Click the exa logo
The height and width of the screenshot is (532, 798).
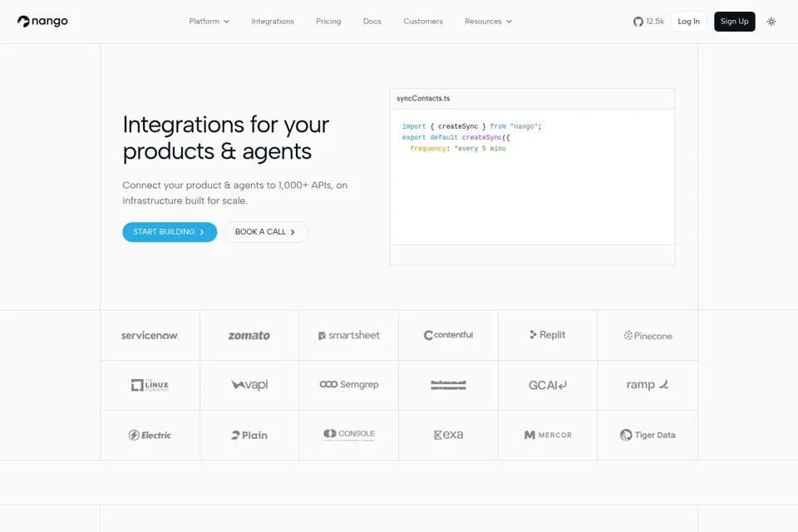[x=448, y=435]
